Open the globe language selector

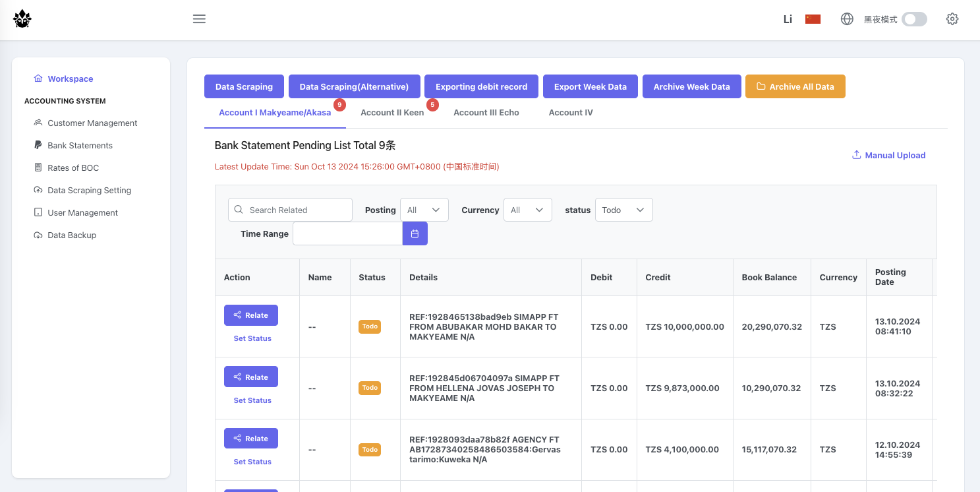coord(848,19)
